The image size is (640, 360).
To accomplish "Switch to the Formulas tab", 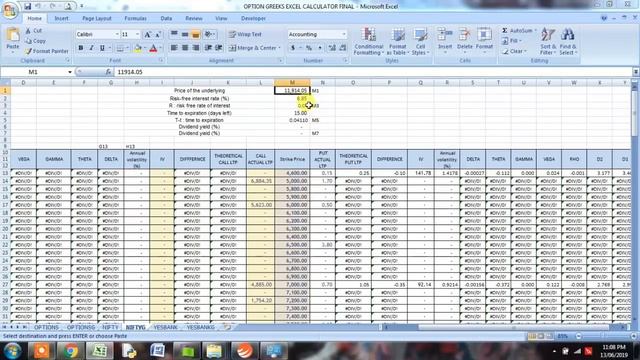I will tap(136, 18).
